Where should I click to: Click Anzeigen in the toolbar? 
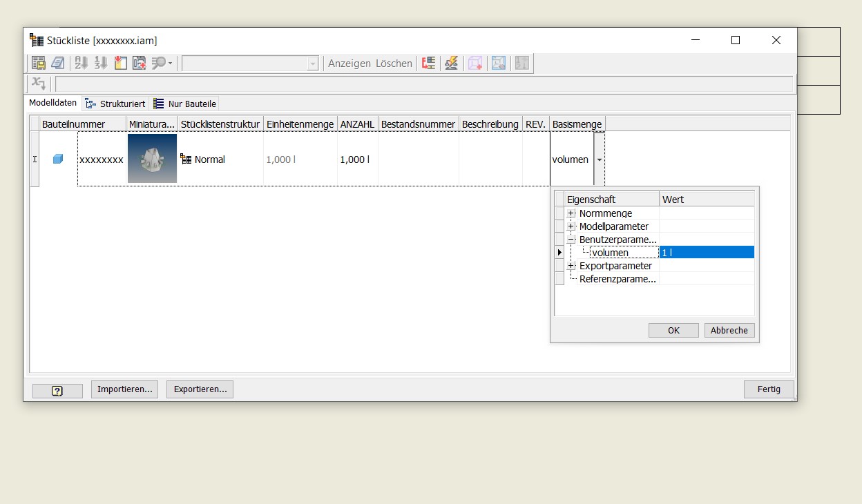tap(349, 64)
